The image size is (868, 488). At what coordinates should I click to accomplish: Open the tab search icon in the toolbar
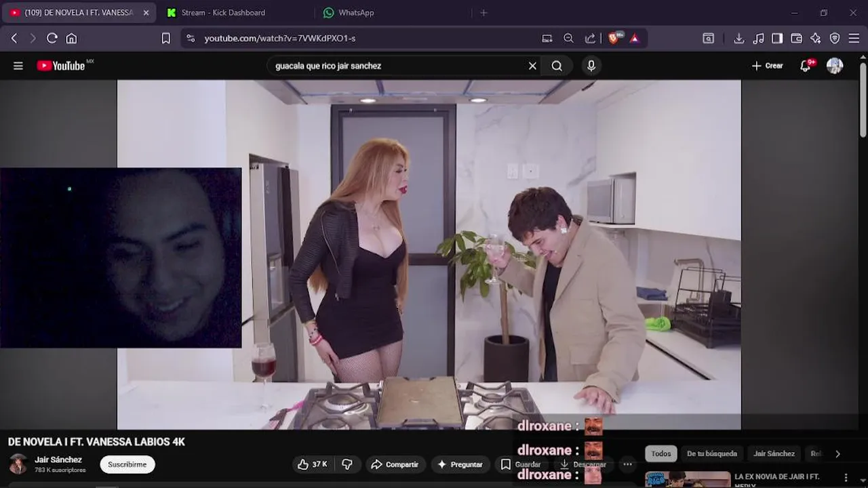pyautogui.click(x=708, y=39)
